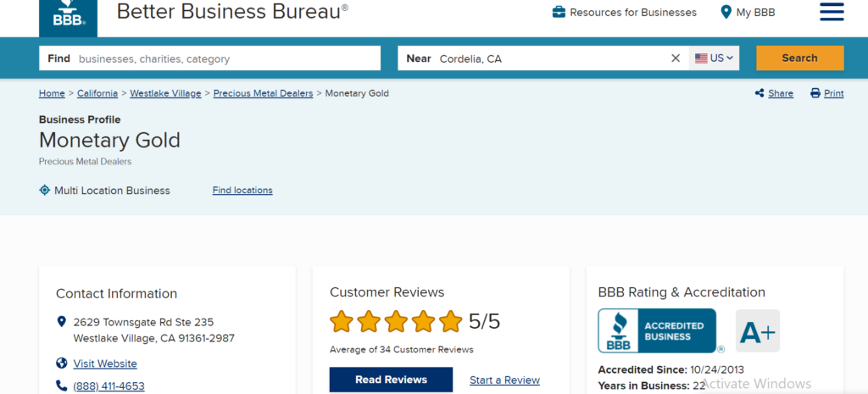Click the five-star rating graphic
The width and height of the screenshot is (868, 394).
coord(396,321)
